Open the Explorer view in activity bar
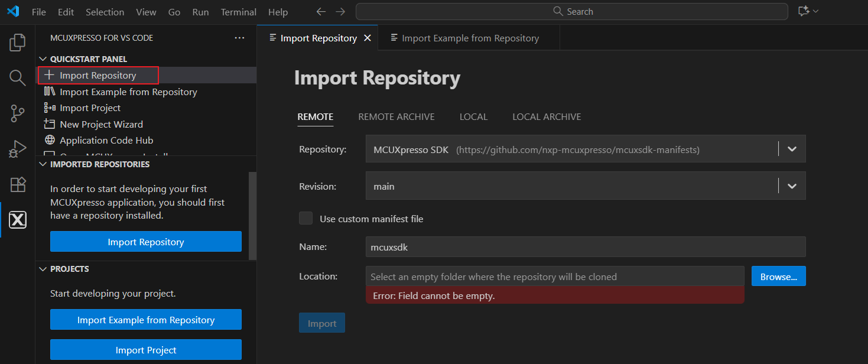Image resolution: width=868 pixels, height=364 pixels. 18,43
